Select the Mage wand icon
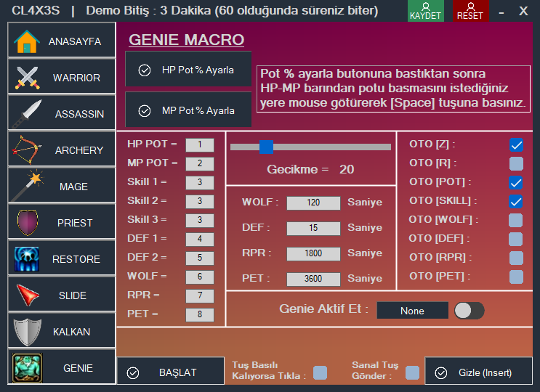This screenshot has width=540, height=392. coord(27,186)
